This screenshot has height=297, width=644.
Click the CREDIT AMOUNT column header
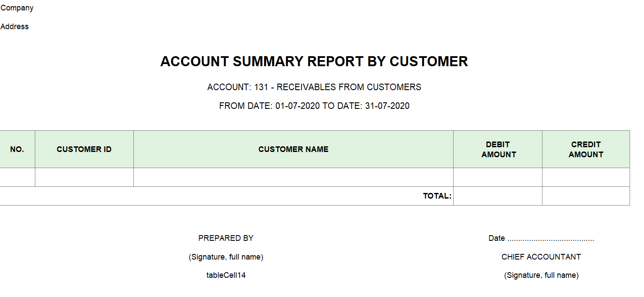click(586, 149)
